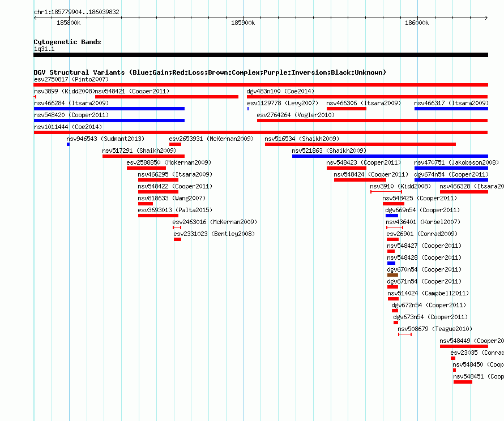Select esv26901 (Conrad2009) label text
This screenshot has height=421, width=504.
coord(422,234)
